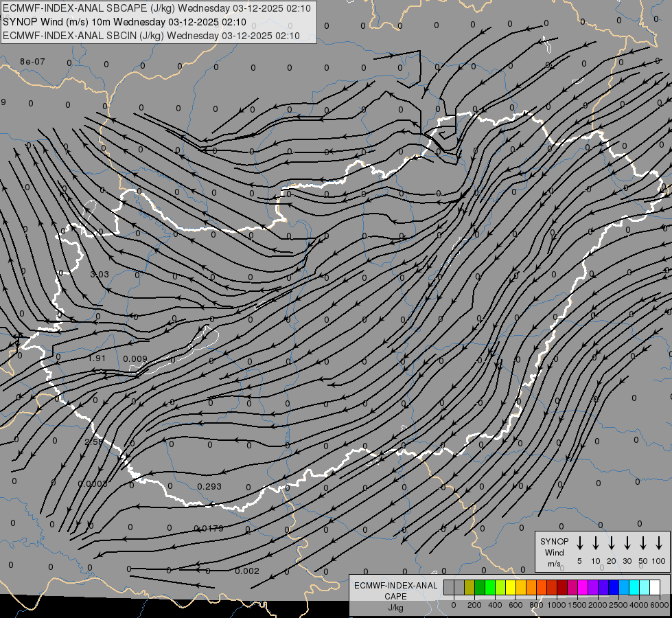Click the 'ECMWF-INDEX-ANAL SBCAPE' title line
Screen dimensions: 672x618
(x=157, y=8)
